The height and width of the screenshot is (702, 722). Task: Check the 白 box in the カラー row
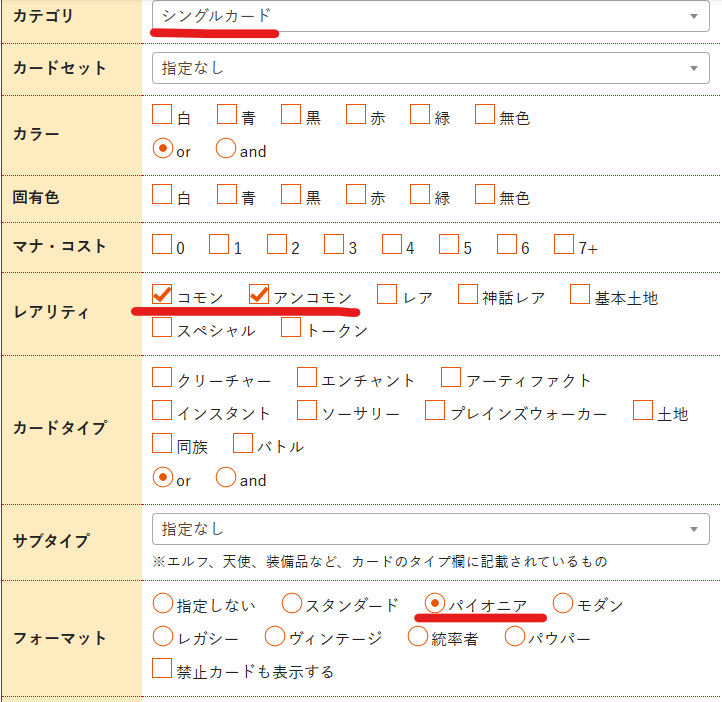click(x=162, y=115)
